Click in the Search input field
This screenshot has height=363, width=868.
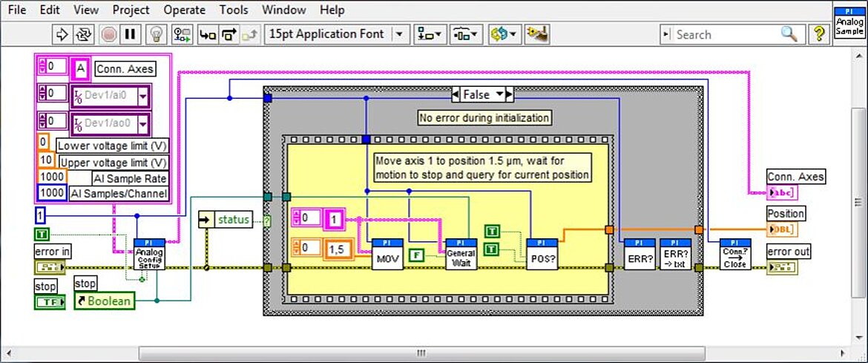pyautogui.click(x=725, y=34)
